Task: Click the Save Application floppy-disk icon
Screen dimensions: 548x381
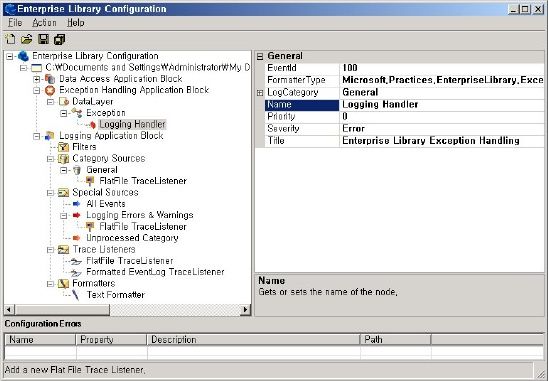Action: pos(43,39)
